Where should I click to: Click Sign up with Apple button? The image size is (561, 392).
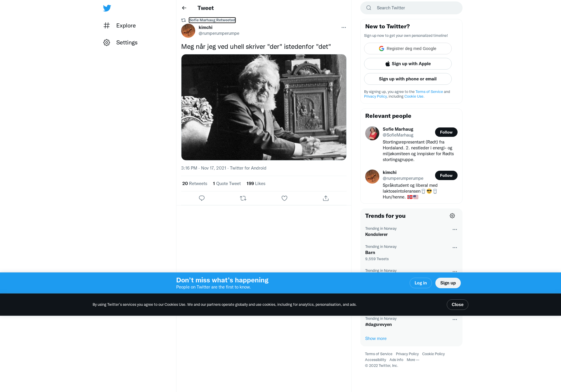408,64
